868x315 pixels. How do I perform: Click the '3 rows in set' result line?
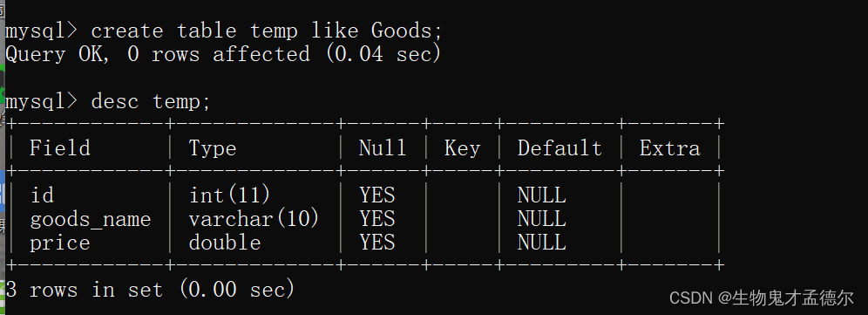(150, 290)
